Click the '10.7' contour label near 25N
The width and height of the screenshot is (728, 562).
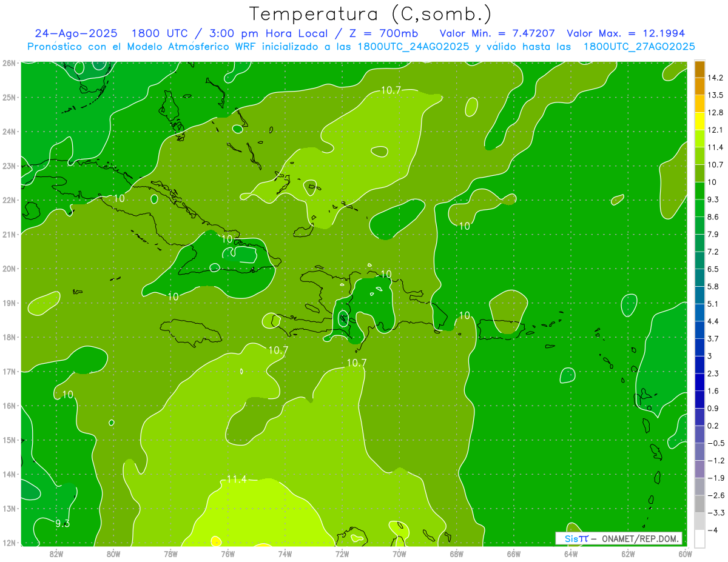(391, 90)
